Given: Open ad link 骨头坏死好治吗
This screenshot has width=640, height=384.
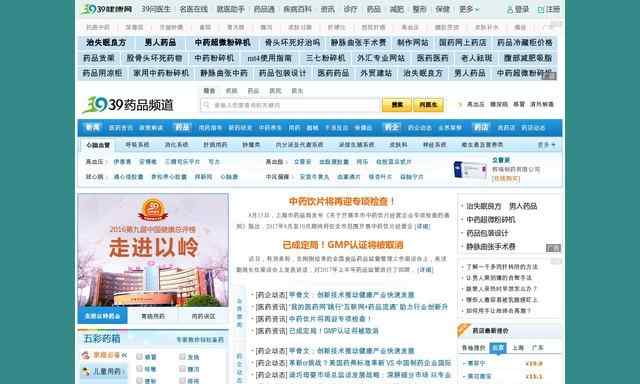Looking at the screenshot, I should pos(292,42).
